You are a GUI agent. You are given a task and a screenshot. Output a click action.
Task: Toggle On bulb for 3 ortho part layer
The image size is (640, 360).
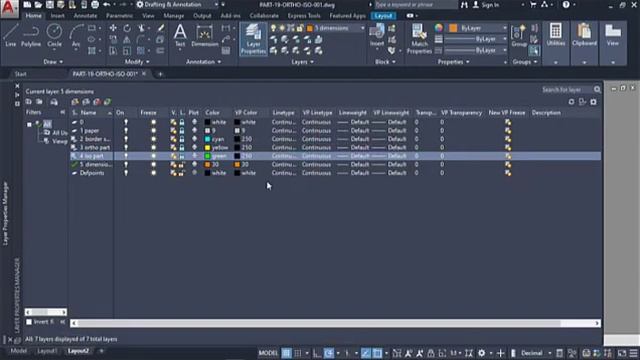point(126,147)
